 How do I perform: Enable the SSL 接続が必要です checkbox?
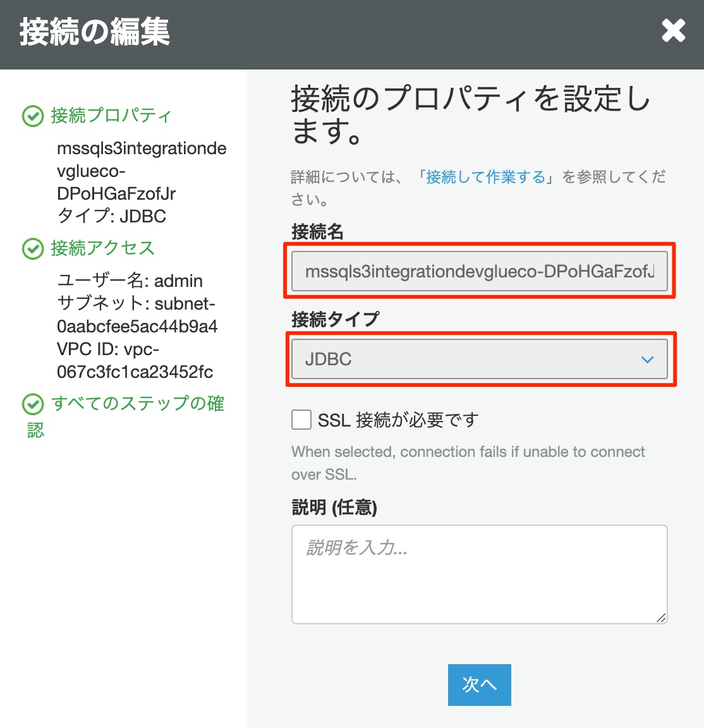click(301, 420)
